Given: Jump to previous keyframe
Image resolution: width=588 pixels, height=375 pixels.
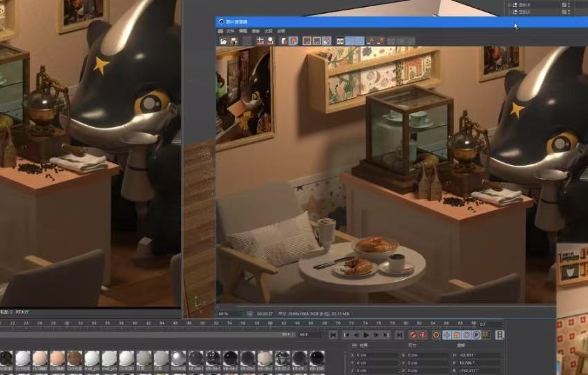Looking at the screenshot, I should [x=346, y=335].
